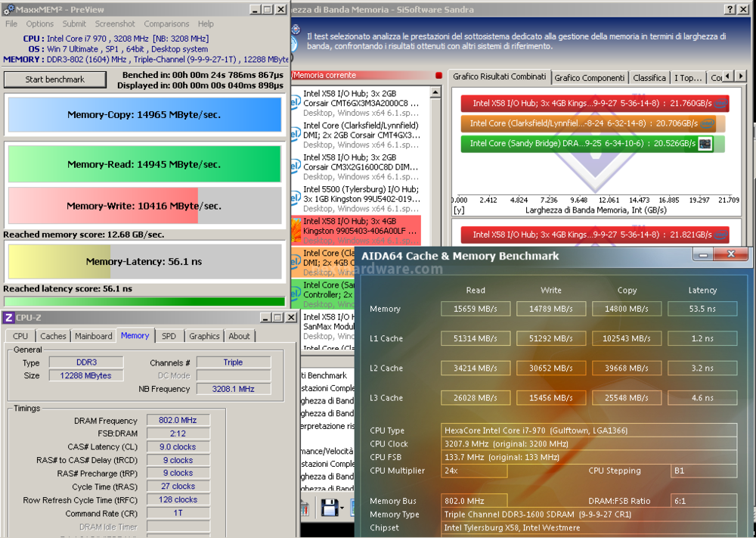Open the Classifica tab in Sandra
Screen dimensions: 756x538
[x=649, y=78]
